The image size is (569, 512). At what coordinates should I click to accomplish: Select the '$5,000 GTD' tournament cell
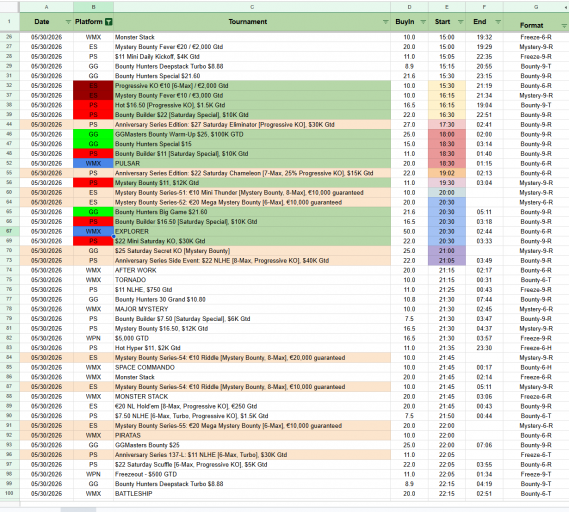pyautogui.click(x=252, y=338)
